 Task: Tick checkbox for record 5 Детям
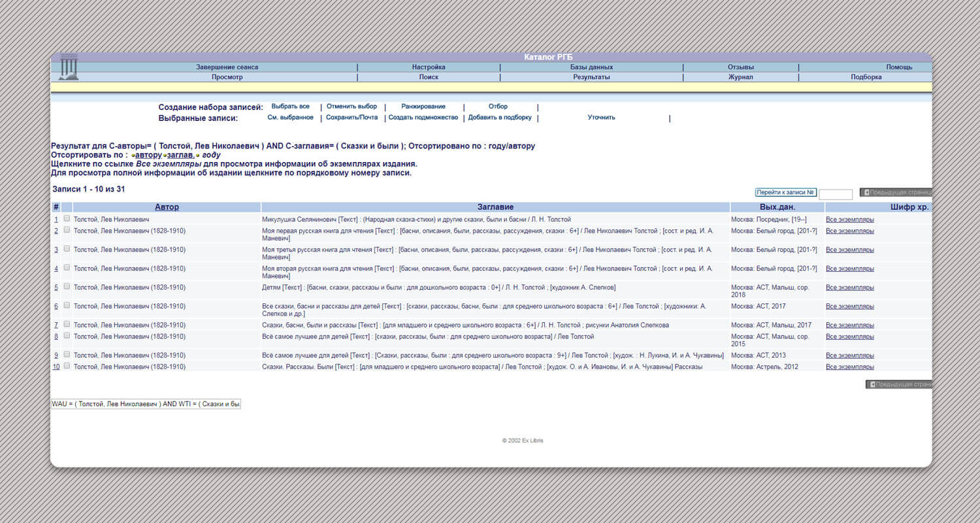[x=67, y=287]
